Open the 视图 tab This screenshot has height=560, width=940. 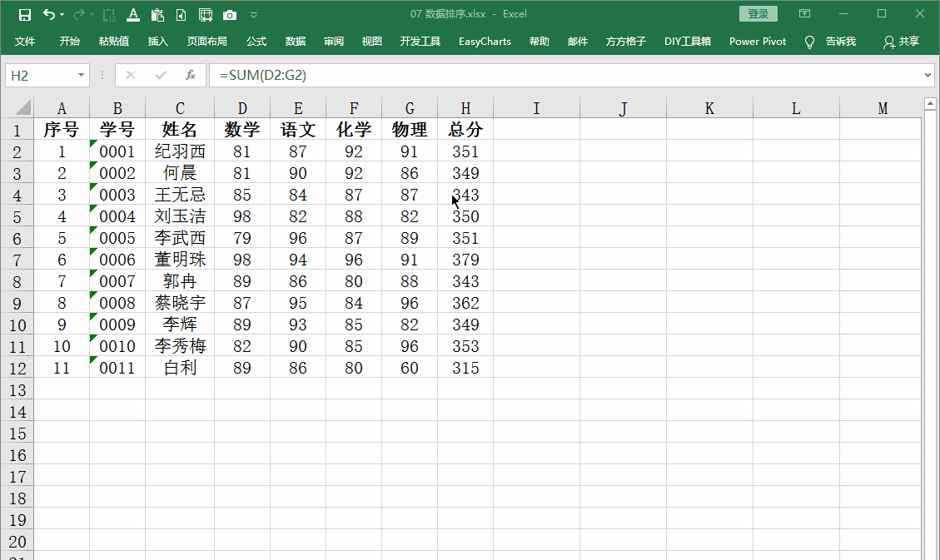pos(371,42)
